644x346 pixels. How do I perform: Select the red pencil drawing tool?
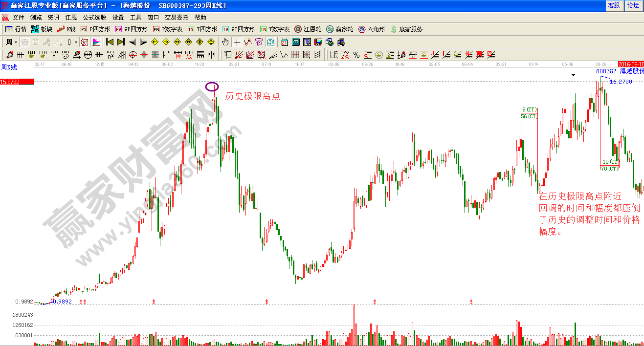[9, 54]
